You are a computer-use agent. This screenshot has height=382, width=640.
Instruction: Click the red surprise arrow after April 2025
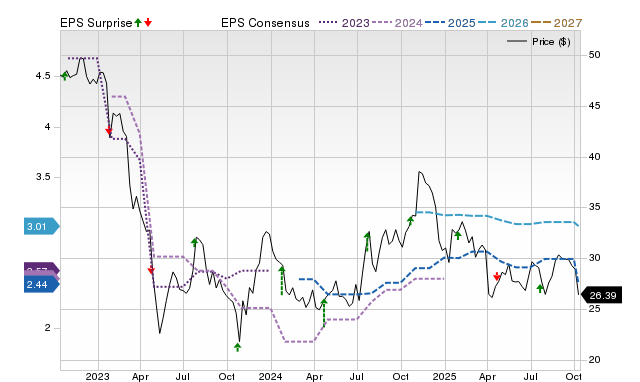pyautogui.click(x=497, y=277)
